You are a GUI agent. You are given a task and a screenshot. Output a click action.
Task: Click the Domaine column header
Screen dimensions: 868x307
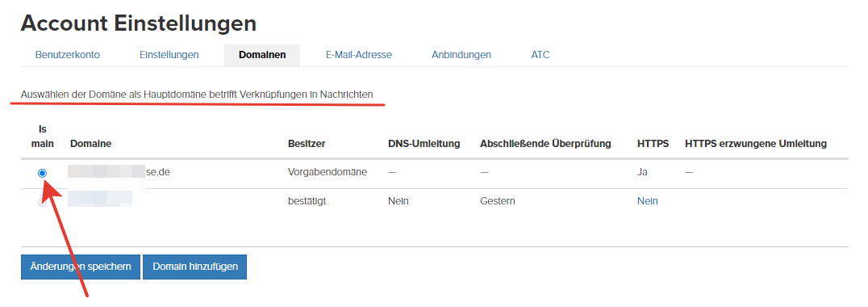point(91,144)
